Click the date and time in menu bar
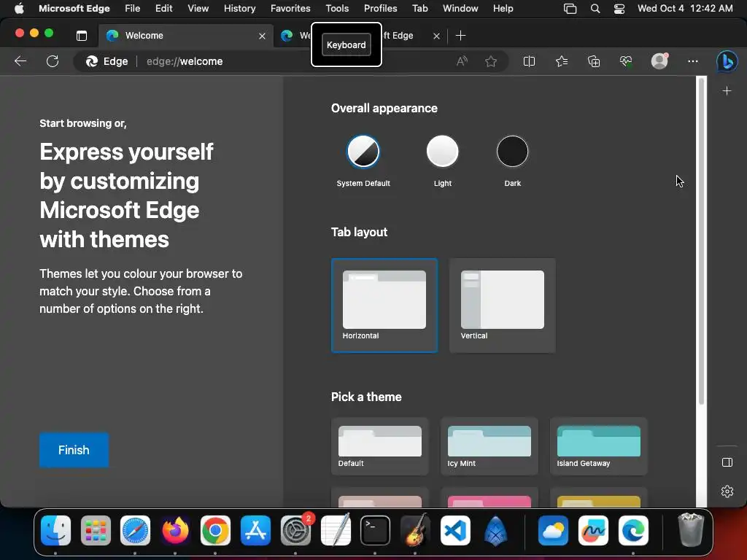The width and height of the screenshot is (747, 560). click(685, 9)
